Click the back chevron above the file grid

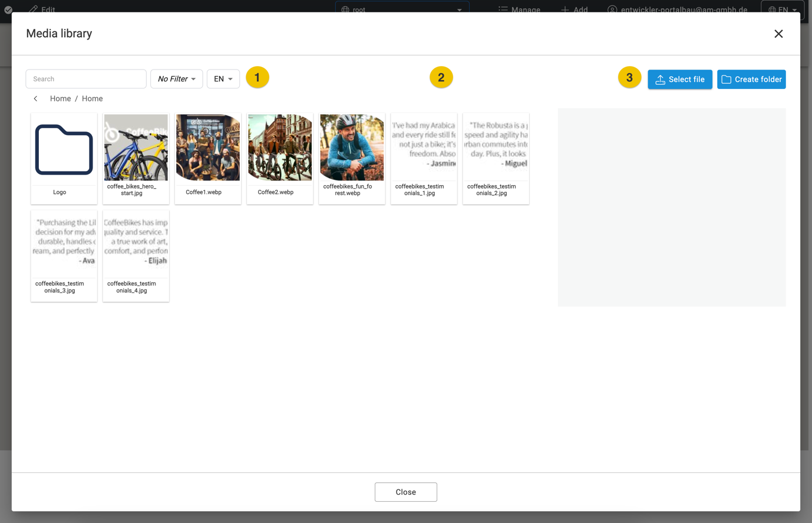[x=35, y=98]
